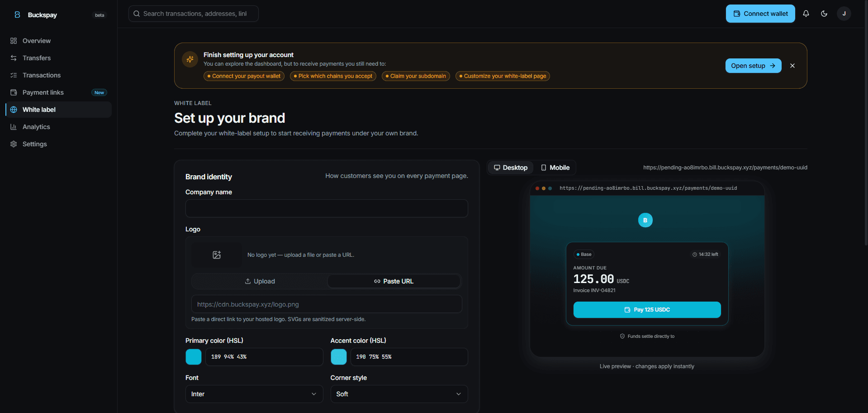
Task: Open Settings page
Action: click(x=58, y=144)
